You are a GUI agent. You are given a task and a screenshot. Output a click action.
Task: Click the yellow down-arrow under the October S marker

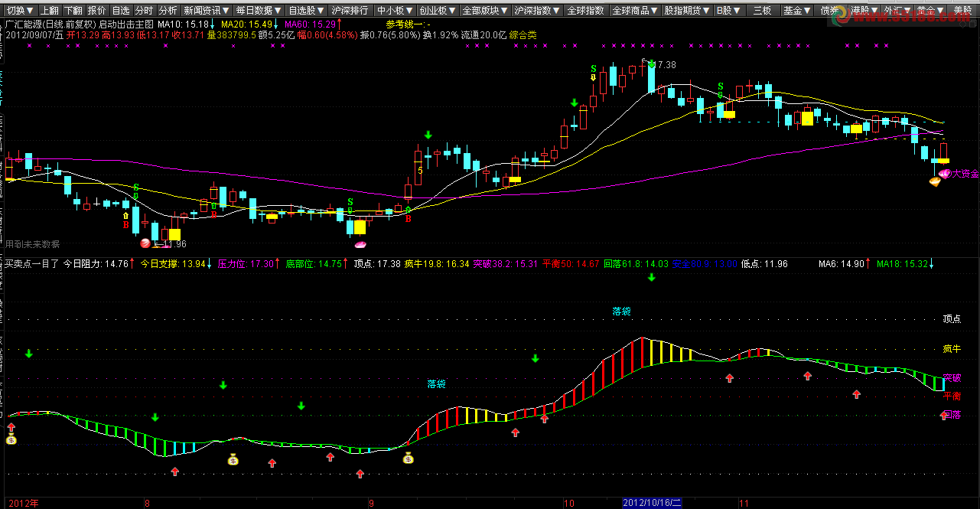594,77
